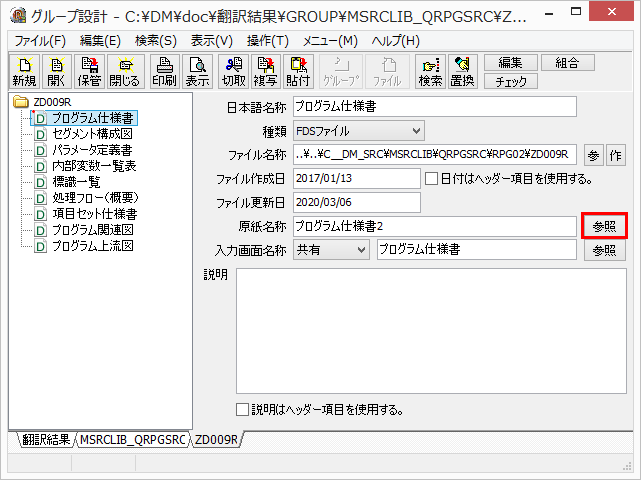Click the 説明 description text area
This screenshot has width=641, height=480.
coord(431,331)
